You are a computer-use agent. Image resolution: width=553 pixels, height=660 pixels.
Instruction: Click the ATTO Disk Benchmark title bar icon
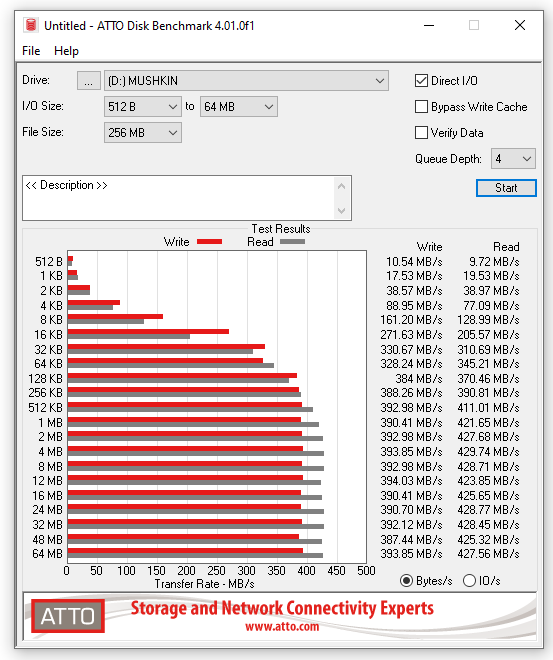31,25
